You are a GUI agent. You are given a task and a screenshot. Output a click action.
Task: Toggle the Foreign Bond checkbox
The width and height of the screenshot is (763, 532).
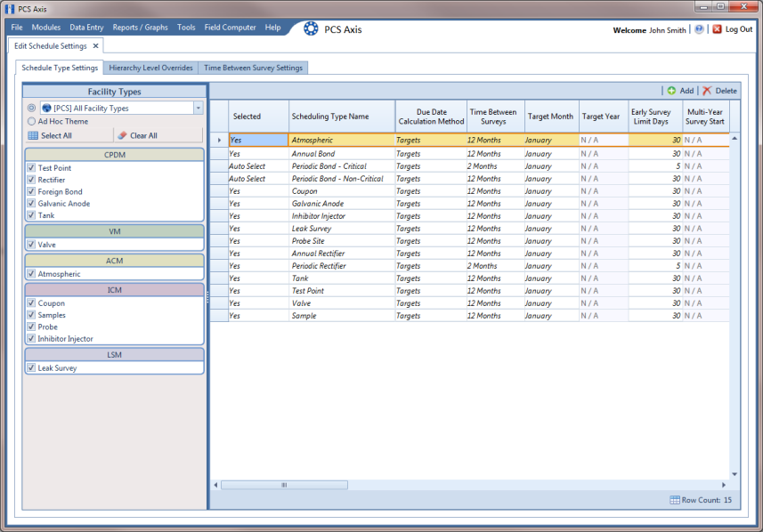pos(31,191)
